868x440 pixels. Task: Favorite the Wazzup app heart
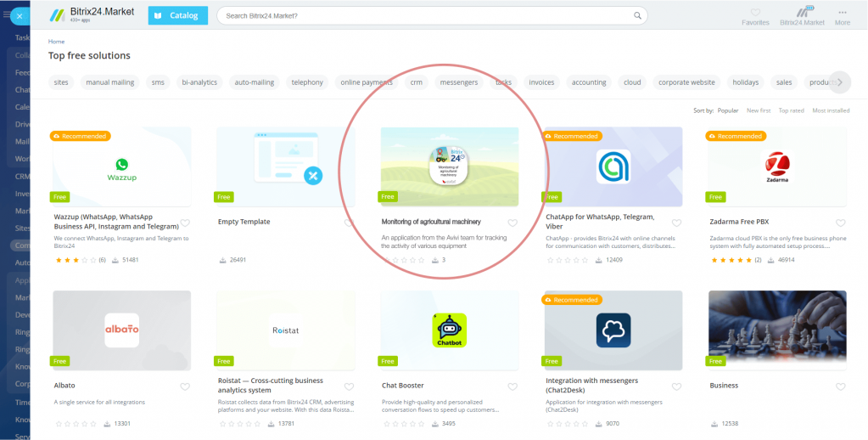(x=185, y=223)
